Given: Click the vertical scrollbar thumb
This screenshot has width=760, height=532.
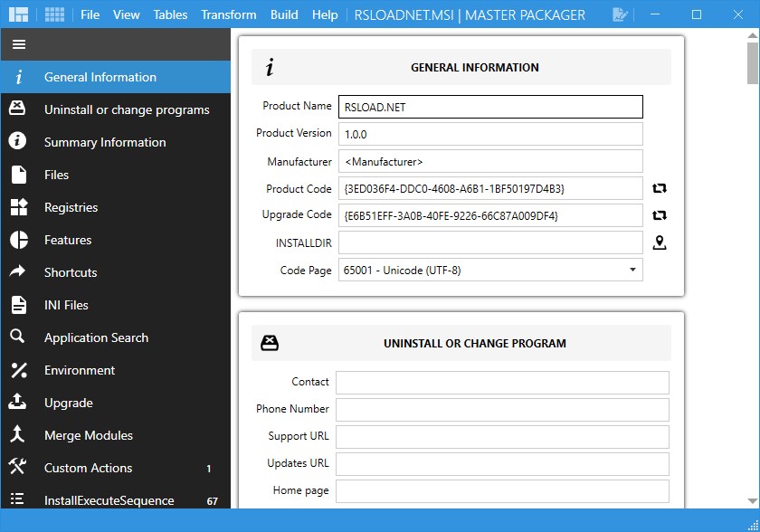Looking at the screenshot, I should point(752,63).
